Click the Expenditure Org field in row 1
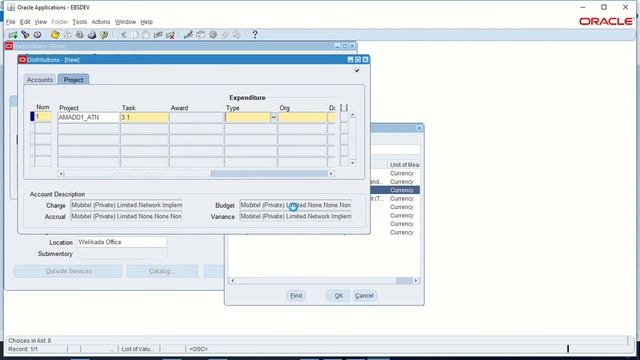Image resolution: width=640 pixels, height=360 pixels. pos(302,118)
